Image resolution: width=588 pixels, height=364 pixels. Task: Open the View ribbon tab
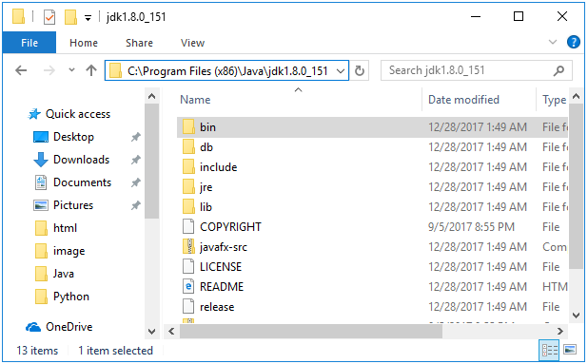[x=192, y=43]
